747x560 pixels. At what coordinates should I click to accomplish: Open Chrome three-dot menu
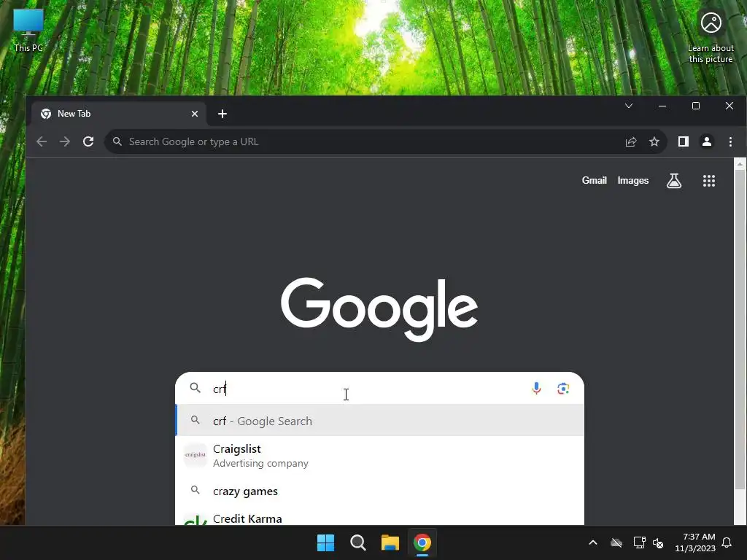point(729,141)
